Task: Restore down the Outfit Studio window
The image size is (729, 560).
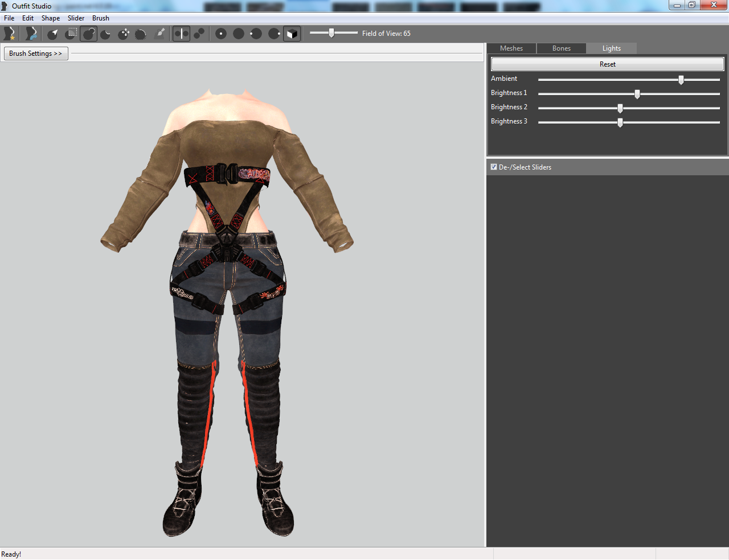Action: pos(692,5)
